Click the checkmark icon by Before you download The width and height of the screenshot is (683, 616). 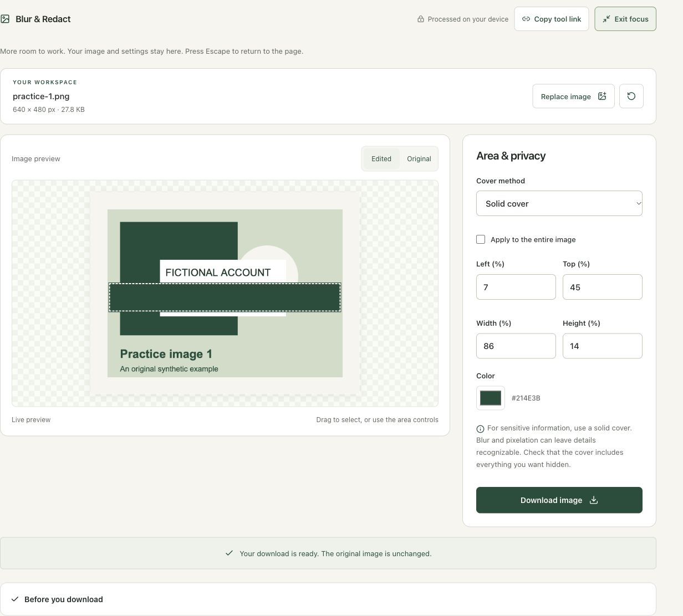pyautogui.click(x=15, y=599)
